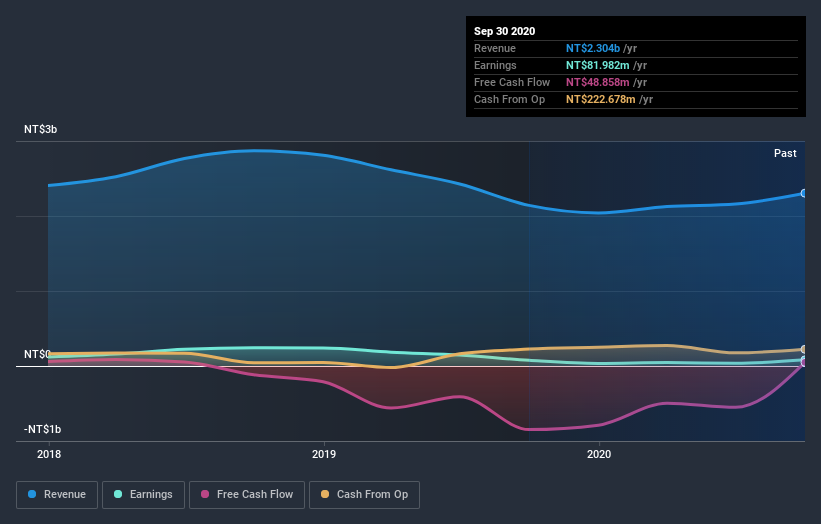The image size is (821, 524).
Task: Click the orange Cash From Op end-point marker
Action: point(804,349)
